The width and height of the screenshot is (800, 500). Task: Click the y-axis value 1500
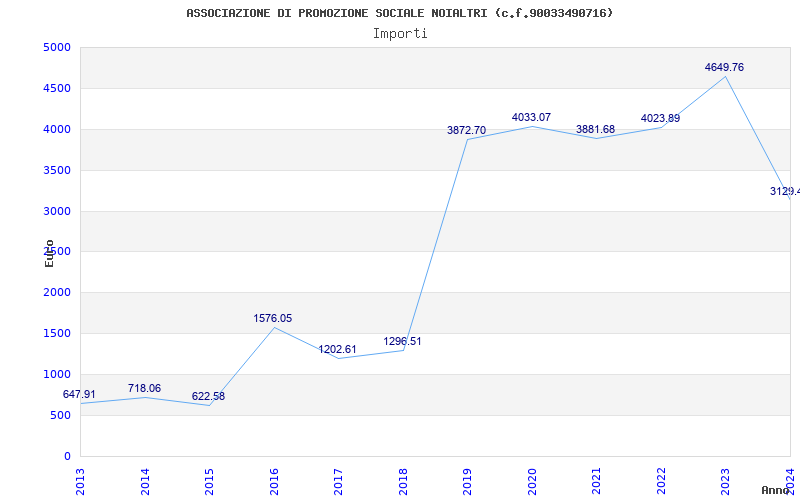57,334
